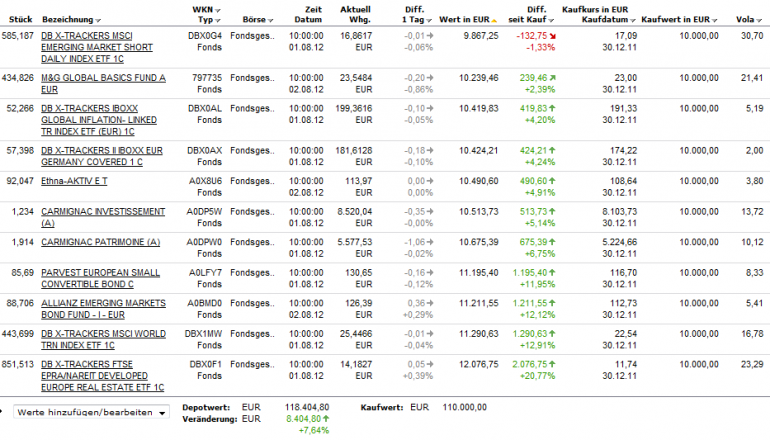Open DB X-TRACKERS MSCI EMERGING MARKET SHORT fund link
The height and width of the screenshot is (440, 770).
pos(97,47)
